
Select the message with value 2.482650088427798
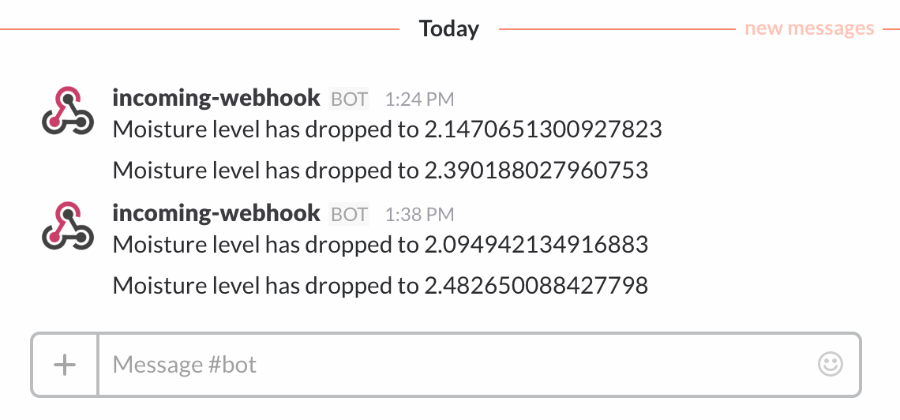tap(381, 285)
